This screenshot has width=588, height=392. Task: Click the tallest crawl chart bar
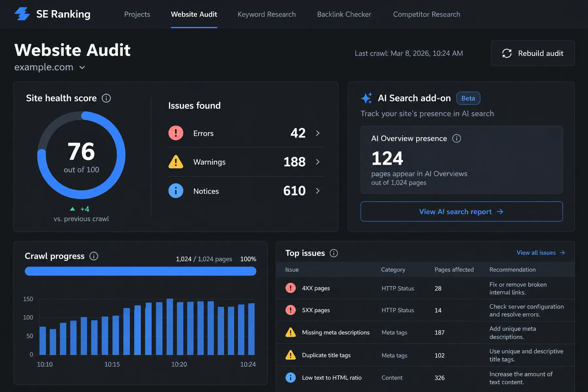(x=170, y=327)
